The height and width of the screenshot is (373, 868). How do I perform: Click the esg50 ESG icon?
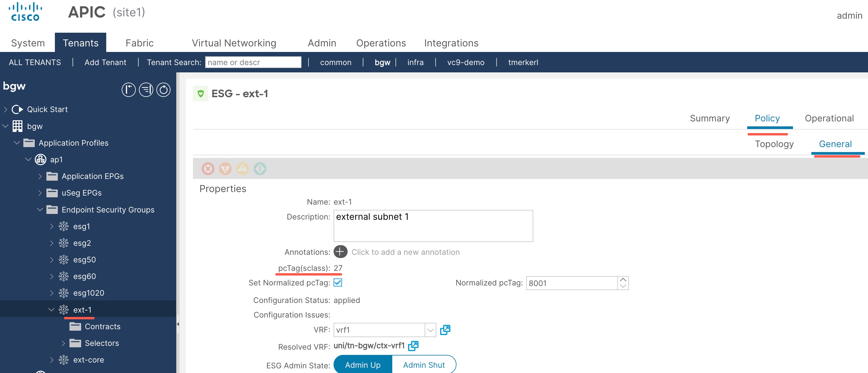(x=64, y=259)
